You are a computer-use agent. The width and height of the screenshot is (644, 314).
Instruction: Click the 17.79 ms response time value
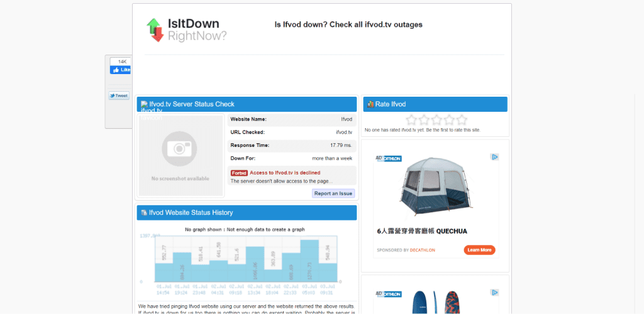(x=341, y=146)
